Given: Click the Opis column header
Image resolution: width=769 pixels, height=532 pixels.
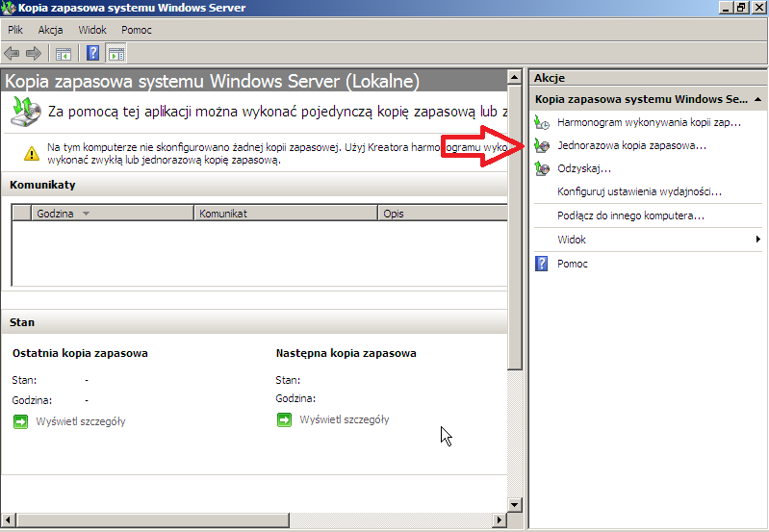Looking at the screenshot, I should pyautogui.click(x=443, y=214).
